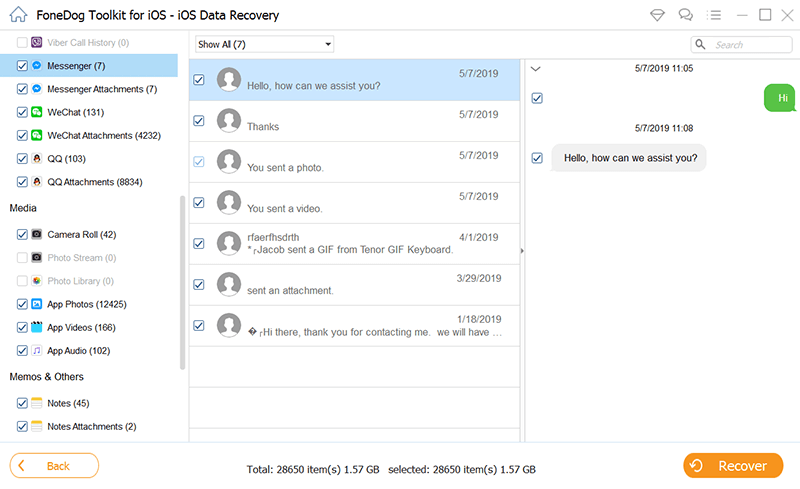Open the 3/29/2019 'sent an attachment' conversation

(355, 285)
